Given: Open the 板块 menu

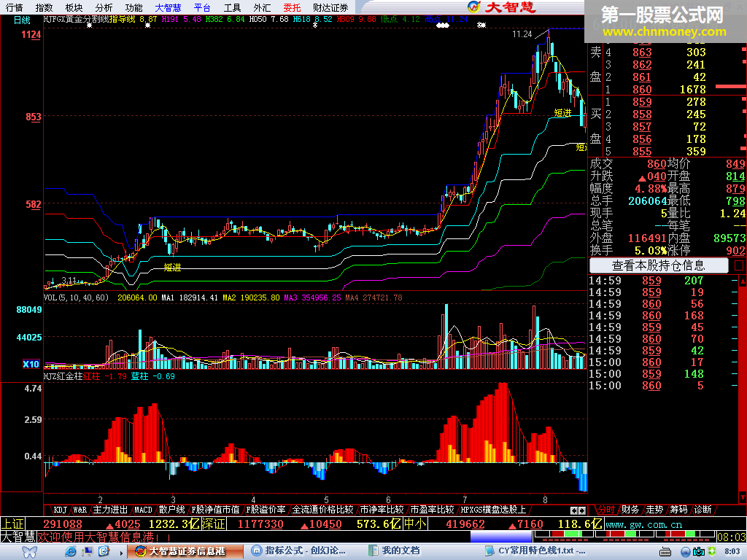Looking at the screenshot, I should (74, 7).
